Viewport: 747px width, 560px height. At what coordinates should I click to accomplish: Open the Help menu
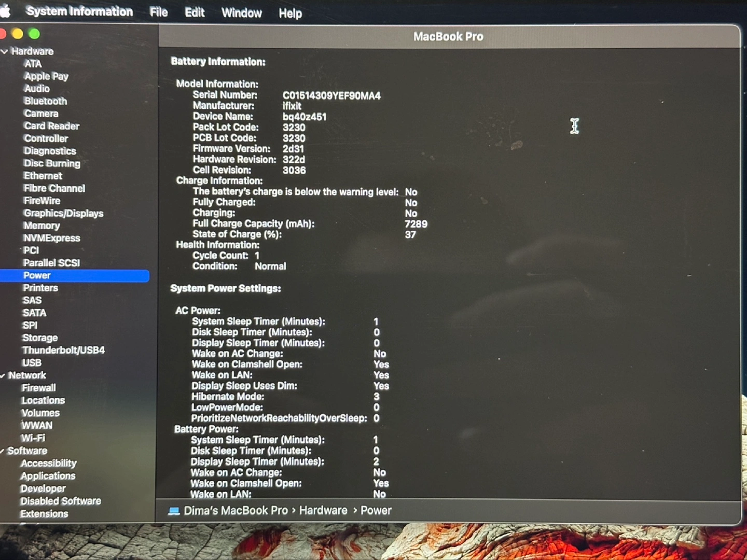[290, 13]
